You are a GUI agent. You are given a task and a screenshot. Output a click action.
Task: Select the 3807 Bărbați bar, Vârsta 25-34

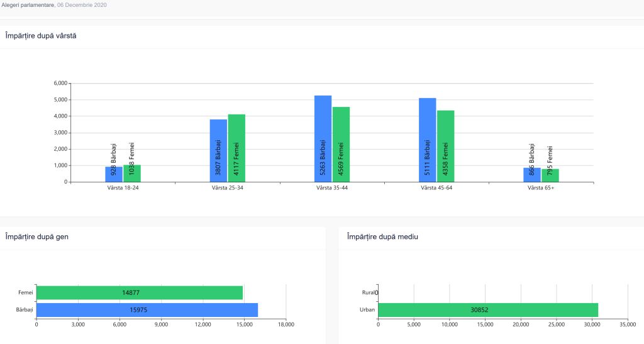218,151
